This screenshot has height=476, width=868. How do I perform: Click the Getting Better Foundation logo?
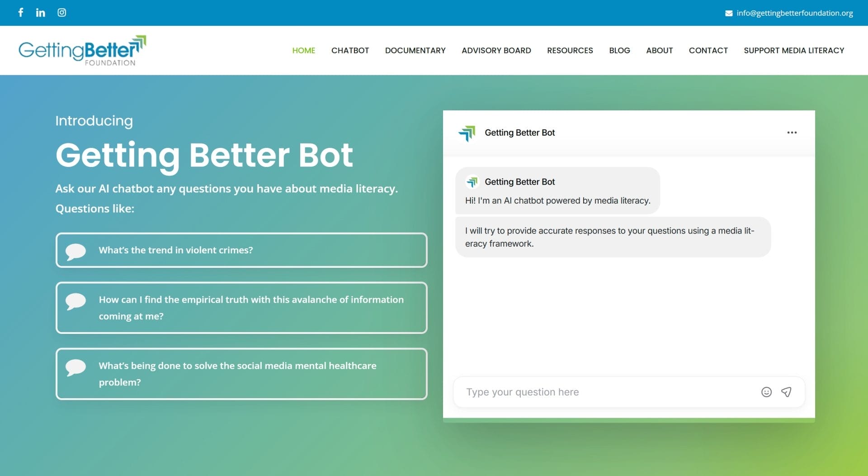pos(82,50)
